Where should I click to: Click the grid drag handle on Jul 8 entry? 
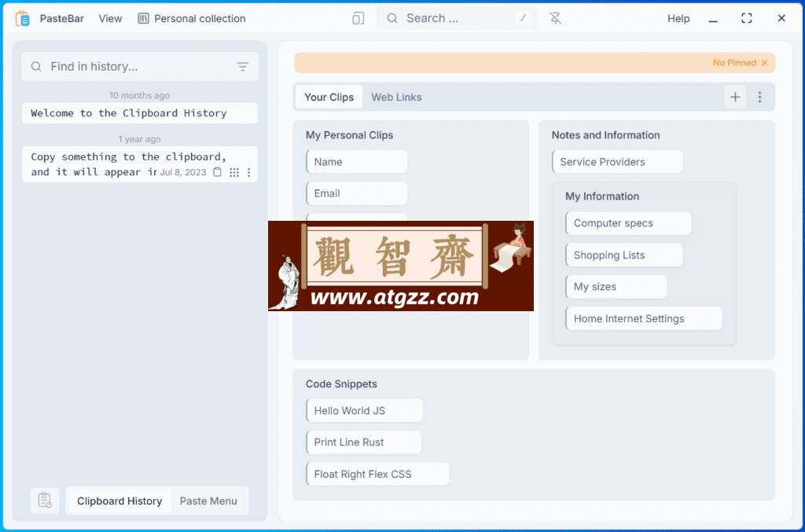pyautogui.click(x=234, y=172)
